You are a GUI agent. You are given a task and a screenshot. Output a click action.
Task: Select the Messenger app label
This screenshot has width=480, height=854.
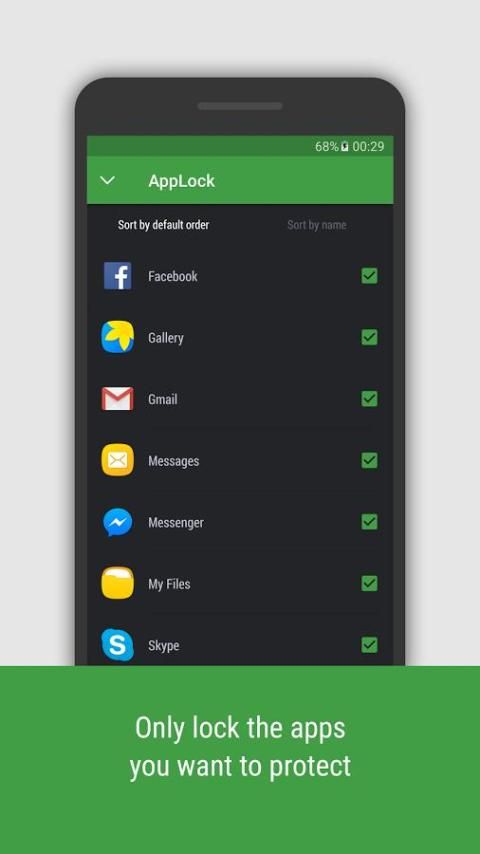click(176, 523)
